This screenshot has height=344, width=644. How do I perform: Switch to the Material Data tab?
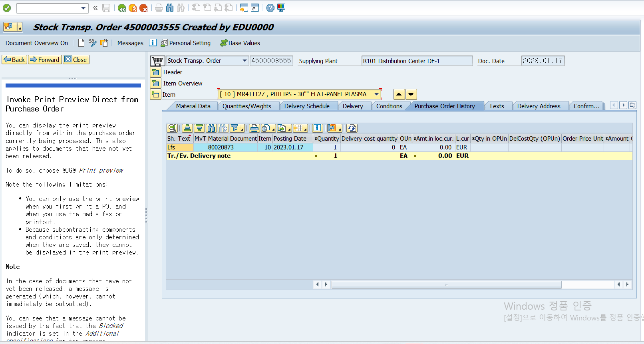[x=193, y=106]
